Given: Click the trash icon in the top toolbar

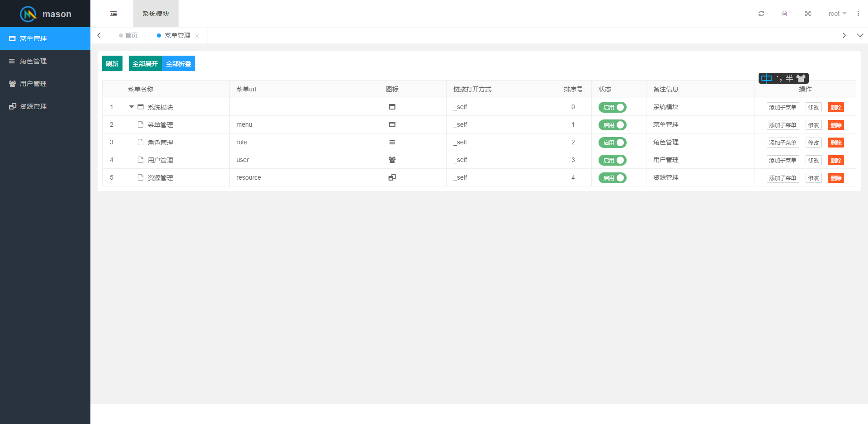Looking at the screenshot, I should pos(784,14).
